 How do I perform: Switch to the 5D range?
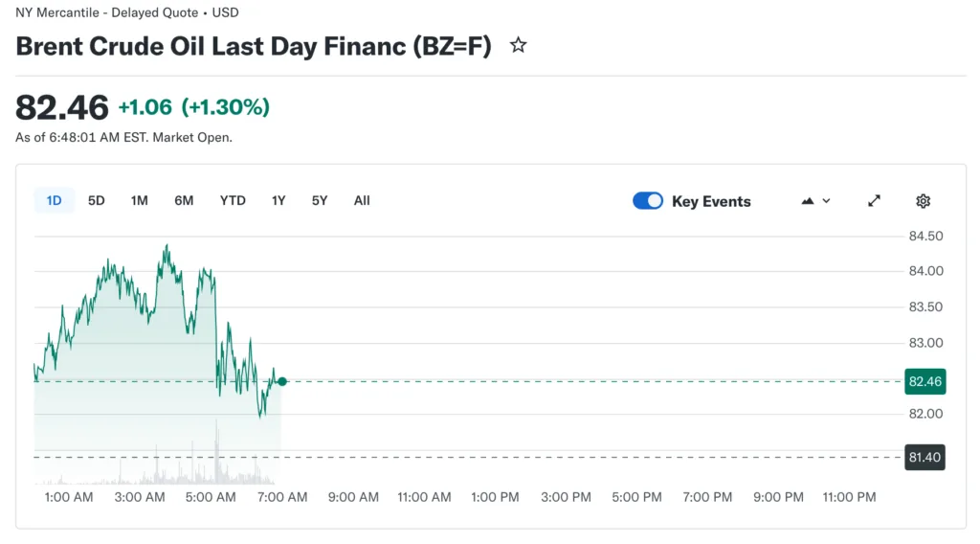point(97,200)
